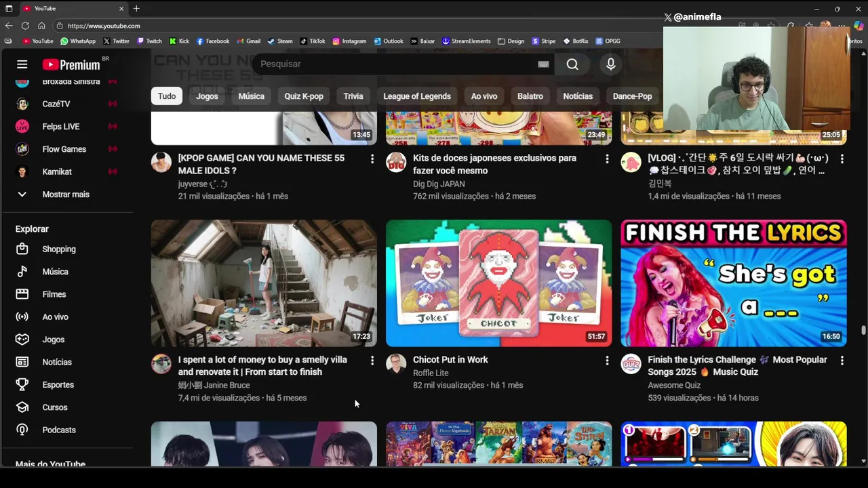The width and height of the screenshot is (868, 488).
Task: Open options menu for Finish the Lyrics Challenge
Action: pos(842,361)
